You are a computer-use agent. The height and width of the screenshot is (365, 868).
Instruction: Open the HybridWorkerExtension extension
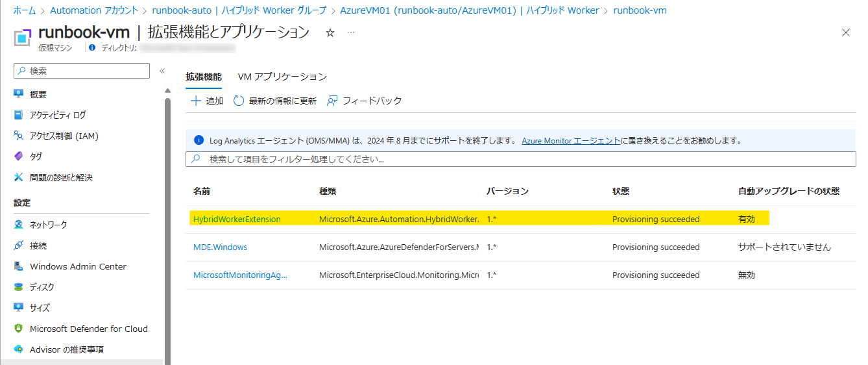click(237, 220)
